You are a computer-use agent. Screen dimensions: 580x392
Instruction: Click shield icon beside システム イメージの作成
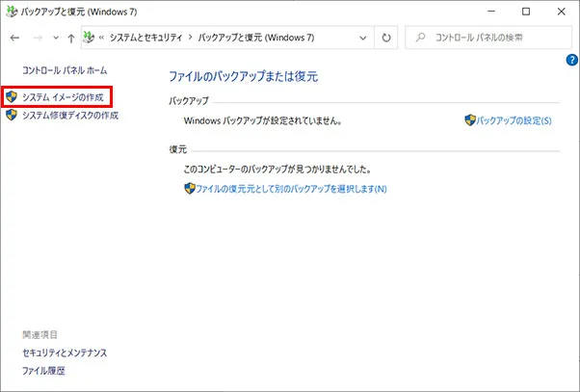(x=12, y=97)
